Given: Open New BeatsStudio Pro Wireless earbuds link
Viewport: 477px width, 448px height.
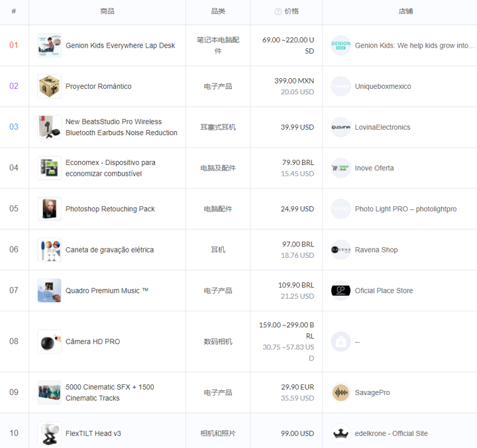Looking at the screenshot, I should click(x=121, y=127).
